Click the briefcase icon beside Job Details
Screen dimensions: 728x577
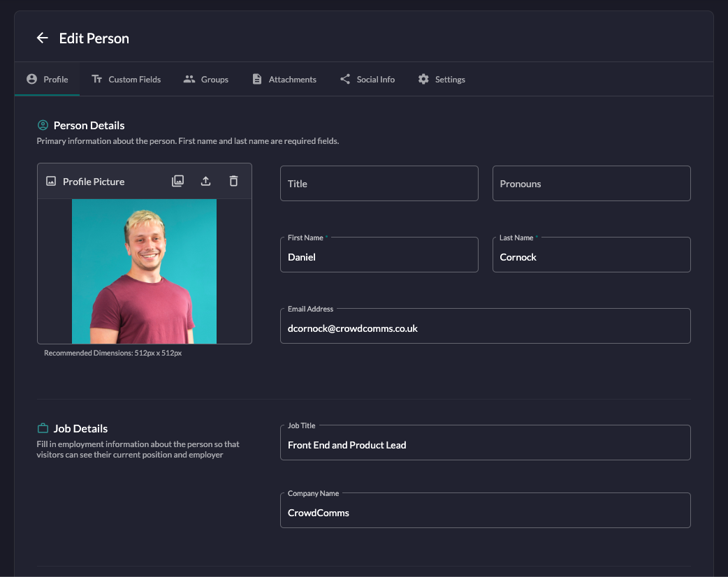[x=43, y=428]
